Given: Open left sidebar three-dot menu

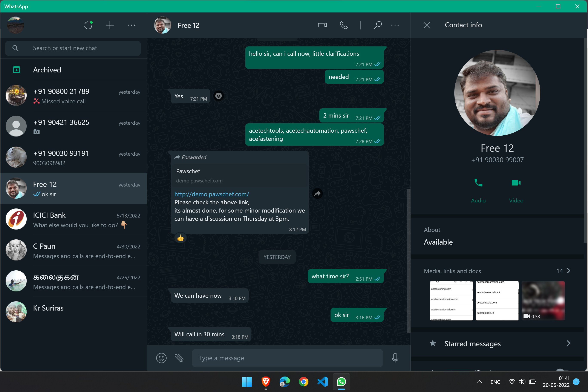Looking at the screenshot, I should (131, 25).
